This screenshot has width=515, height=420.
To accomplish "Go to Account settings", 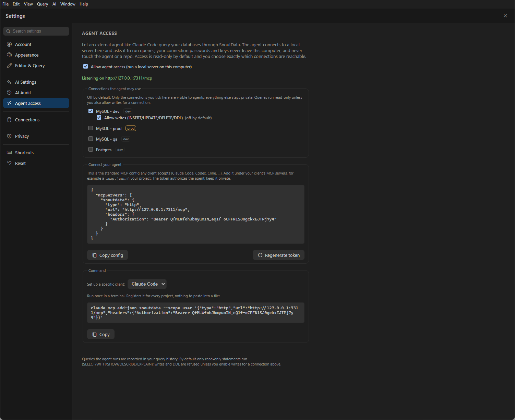I will 36,44.
